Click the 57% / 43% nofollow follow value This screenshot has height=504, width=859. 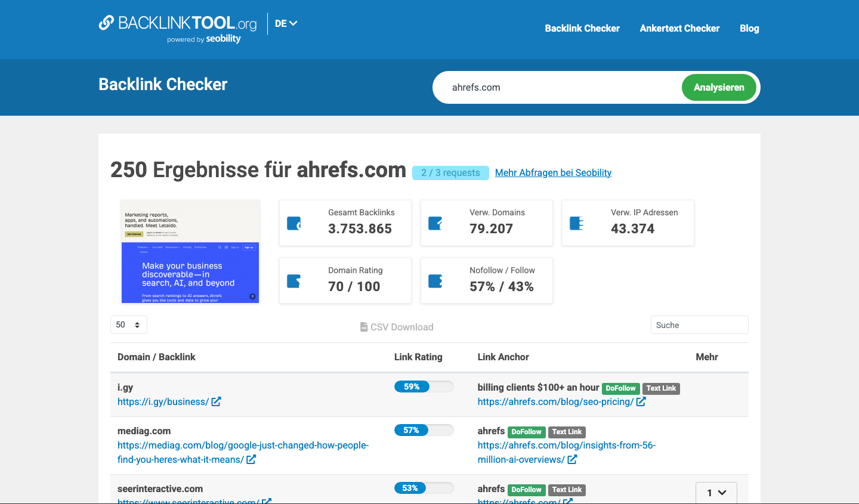[502, 286]
